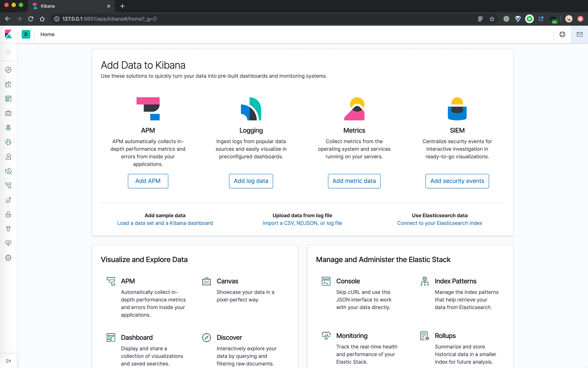Click the Kibana logo in the header
The height and width of the screenshot is (368, 588).
click(x=8, y=34)
